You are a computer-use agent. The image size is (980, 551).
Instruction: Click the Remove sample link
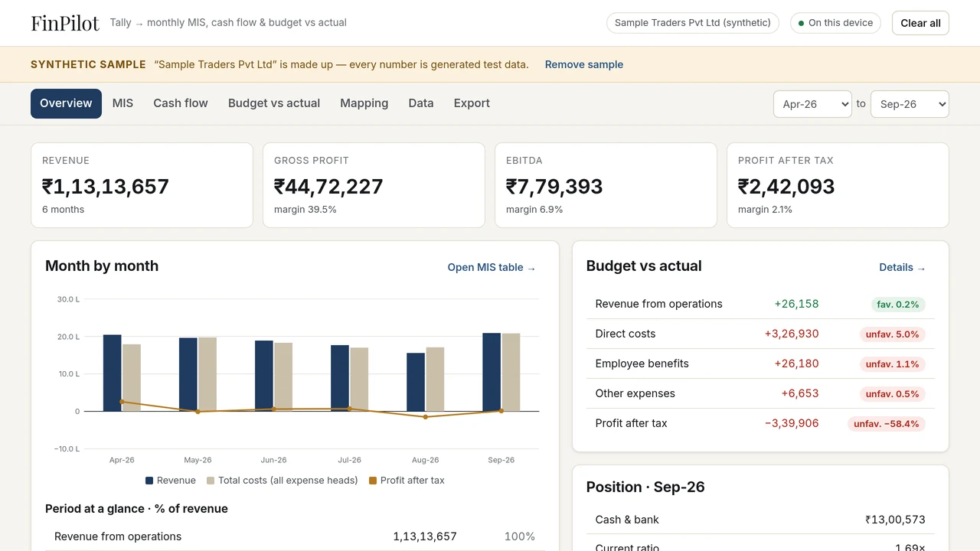coord(584,64)
